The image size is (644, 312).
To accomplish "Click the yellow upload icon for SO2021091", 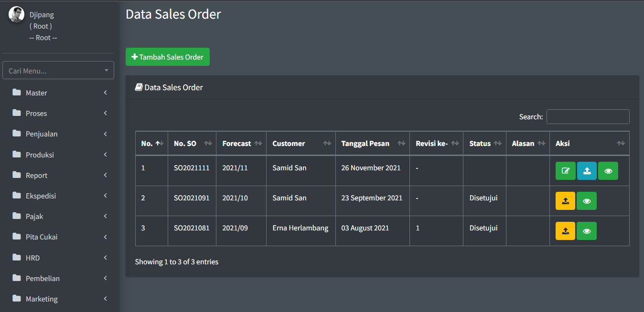I will tap(565, 201).
